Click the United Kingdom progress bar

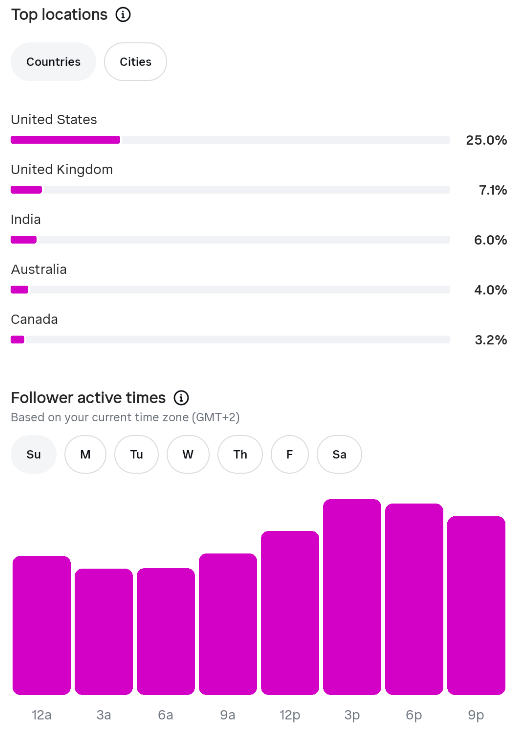[x=230, y=190]
